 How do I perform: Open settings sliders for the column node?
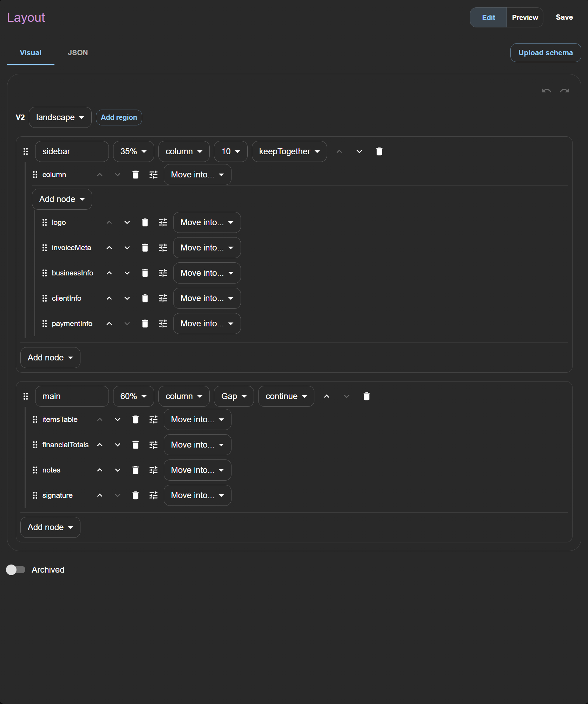(153, 175)
